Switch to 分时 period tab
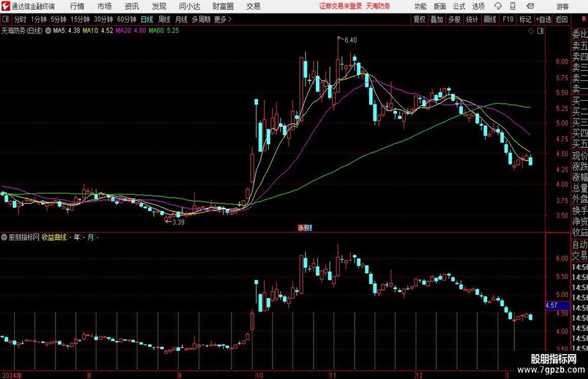This screenshot has width=588, height=379. (21, 19)
